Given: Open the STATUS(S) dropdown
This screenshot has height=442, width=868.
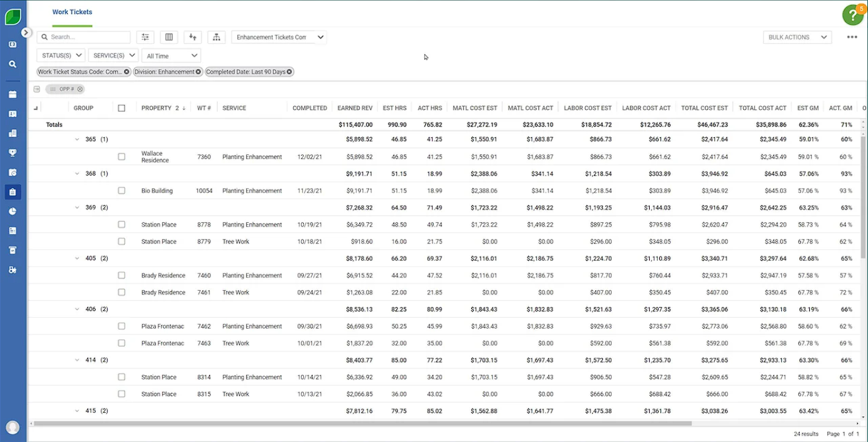Looking at the screenshot, I should click(61, 56).
